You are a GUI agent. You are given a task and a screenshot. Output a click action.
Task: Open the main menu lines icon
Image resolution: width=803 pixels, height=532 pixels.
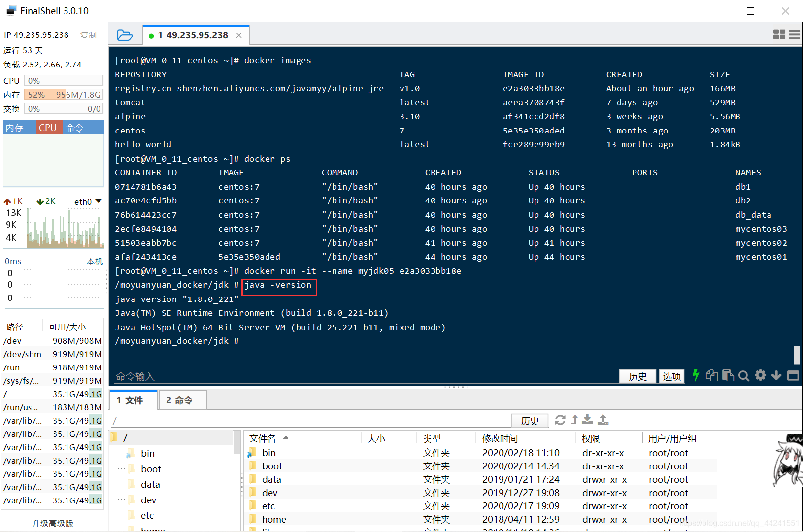794,34
